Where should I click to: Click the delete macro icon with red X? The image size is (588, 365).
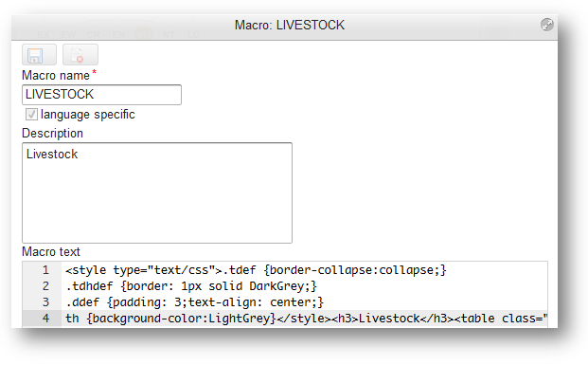coord(80,55)
